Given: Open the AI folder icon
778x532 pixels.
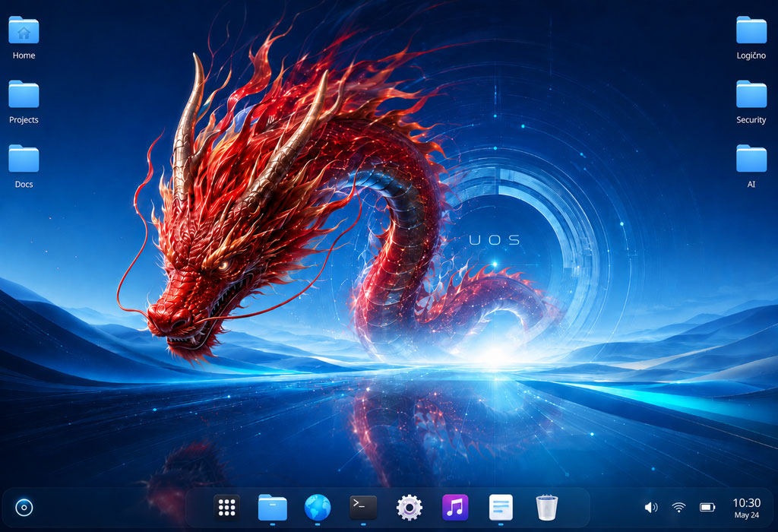Looking at the screenshot, I should (751, 159).
